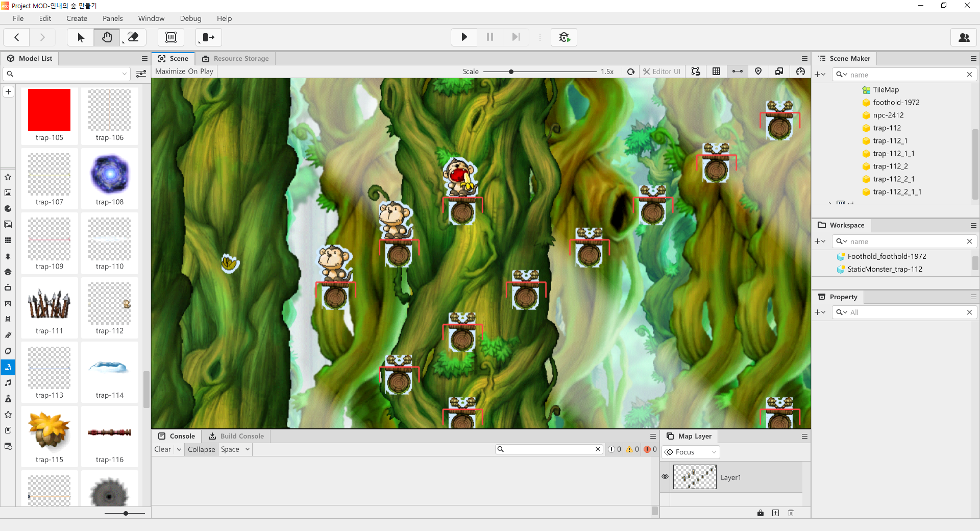Image resolution: width=980 pixels, height=531 pixels.
Task: Toggle the console error filter
Action: click(650, 449)
